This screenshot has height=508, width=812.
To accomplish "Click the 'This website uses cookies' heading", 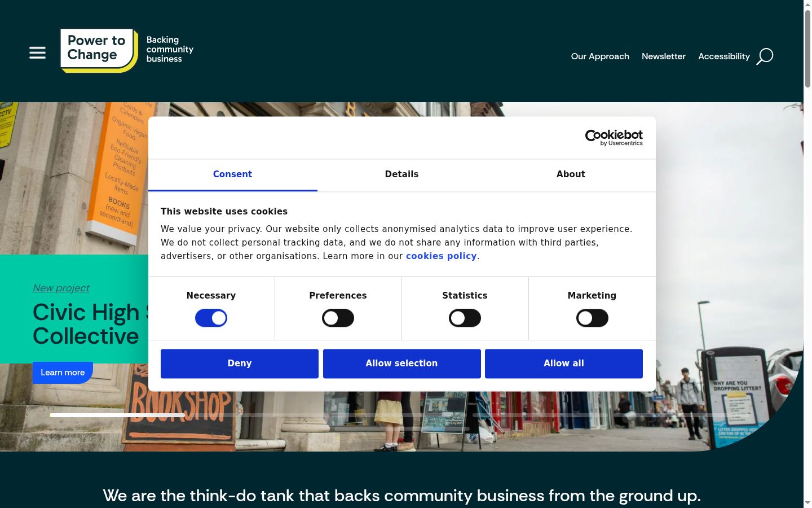I will coord(224,211).
